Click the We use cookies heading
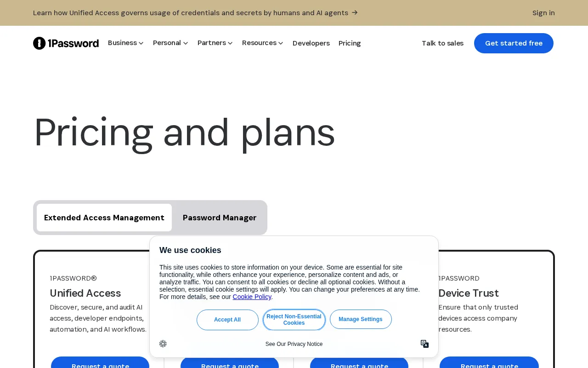 pyautogui.click(x=190, y=250)
